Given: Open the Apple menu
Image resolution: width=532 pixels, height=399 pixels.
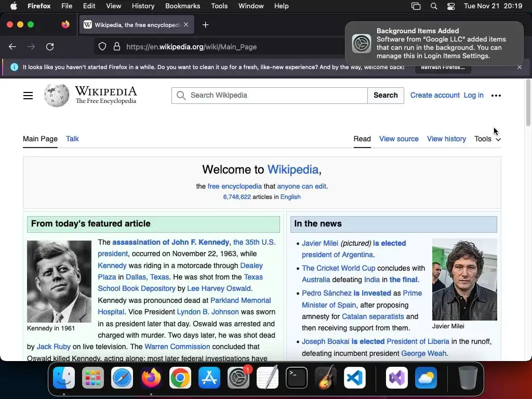Looking at the screenshot, I should pos(14,6).
